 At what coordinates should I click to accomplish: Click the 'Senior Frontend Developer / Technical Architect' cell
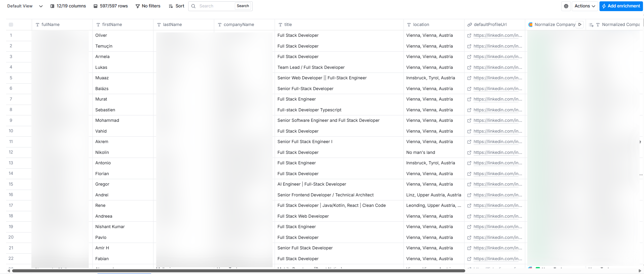339,195
